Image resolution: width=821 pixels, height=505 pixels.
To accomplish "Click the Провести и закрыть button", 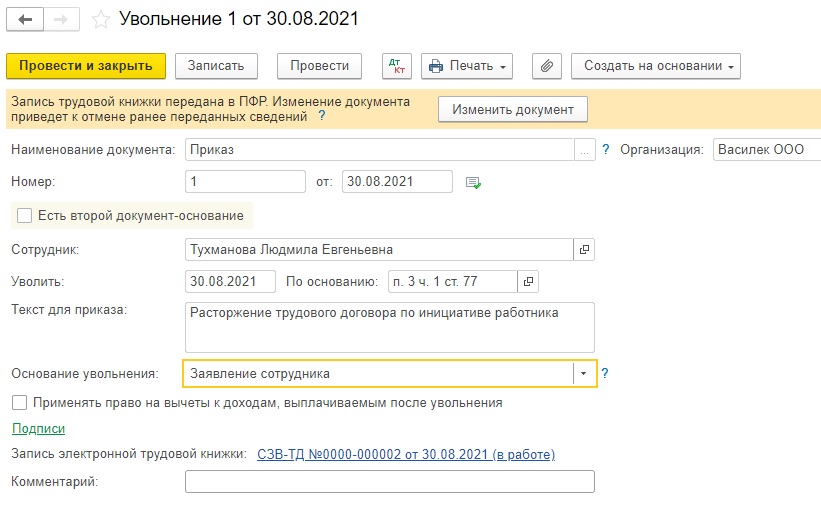I will point(86,66).
